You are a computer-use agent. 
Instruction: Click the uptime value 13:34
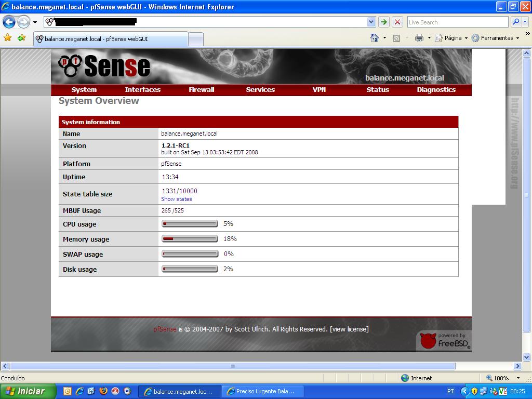click(x=170, y=177)
